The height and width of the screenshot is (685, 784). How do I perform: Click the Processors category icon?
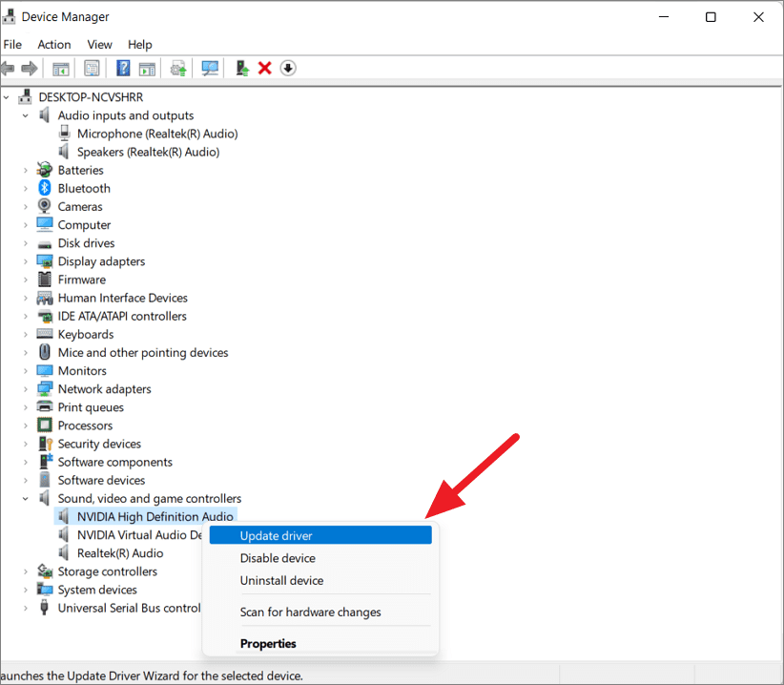(x=45, y=425)
